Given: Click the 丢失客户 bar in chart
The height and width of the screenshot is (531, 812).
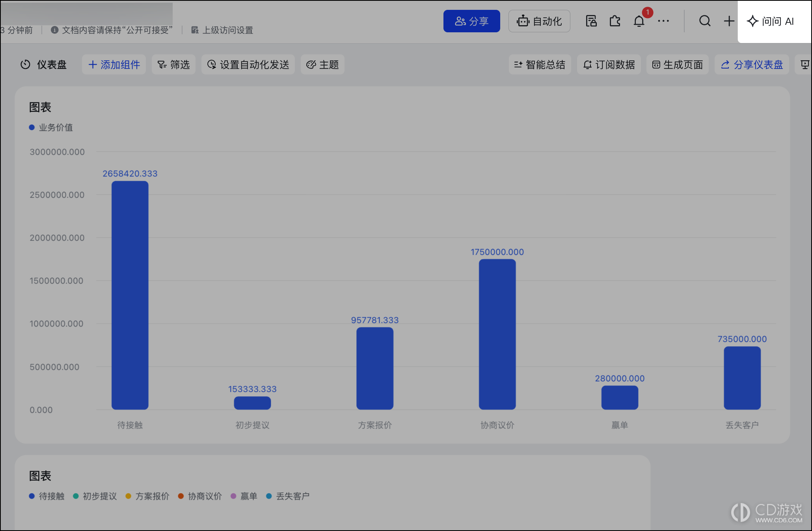Looking at the screenshot, I should [x=742, y=378].
